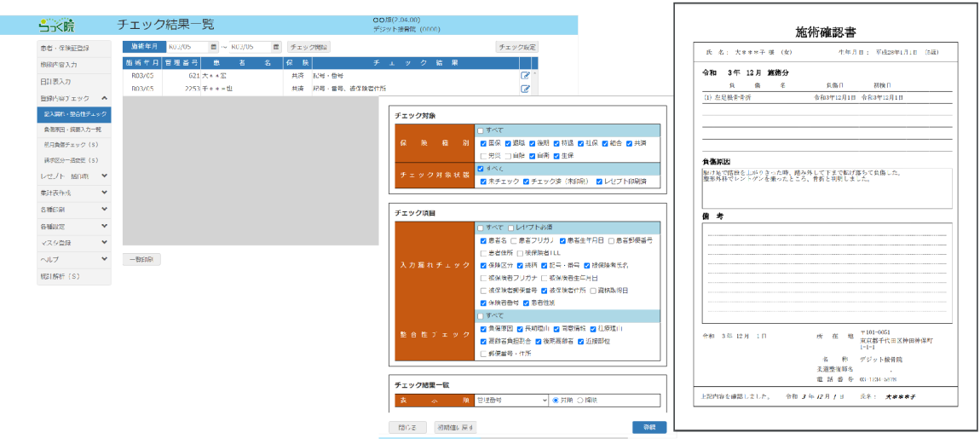Viewport: 980px width, 444px height.
Task: Open 患者・保険証登録 in sidebar
Action: [74, 48]
